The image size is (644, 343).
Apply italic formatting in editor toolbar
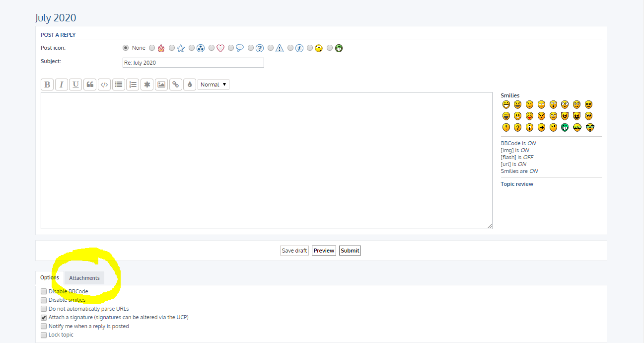click(x=62, y=85)
